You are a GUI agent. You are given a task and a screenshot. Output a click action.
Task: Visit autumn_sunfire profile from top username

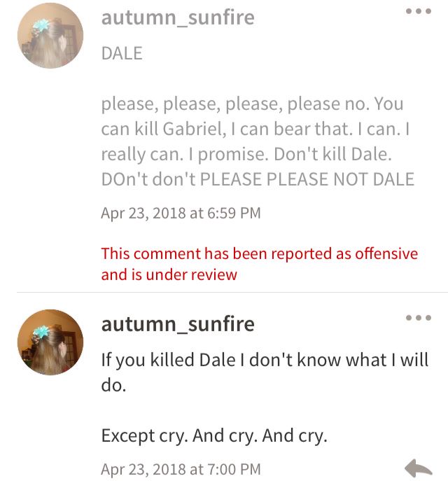coord(178,18)
